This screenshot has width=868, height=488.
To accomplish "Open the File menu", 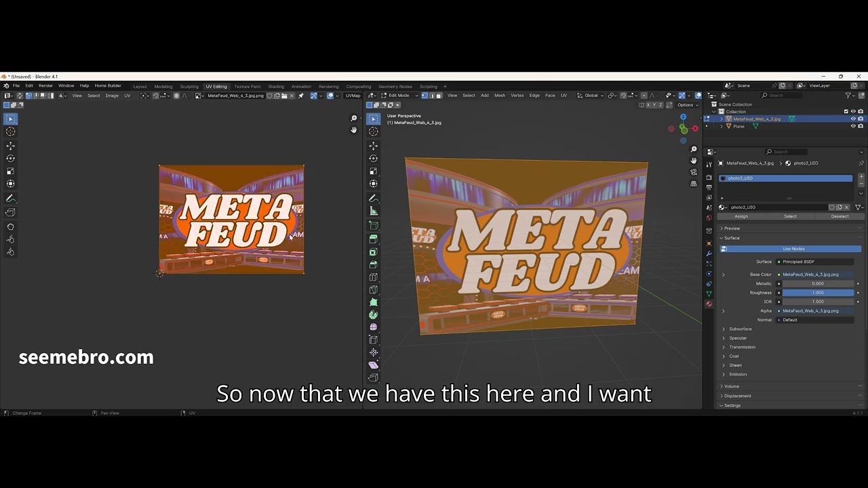I will 16,86.
